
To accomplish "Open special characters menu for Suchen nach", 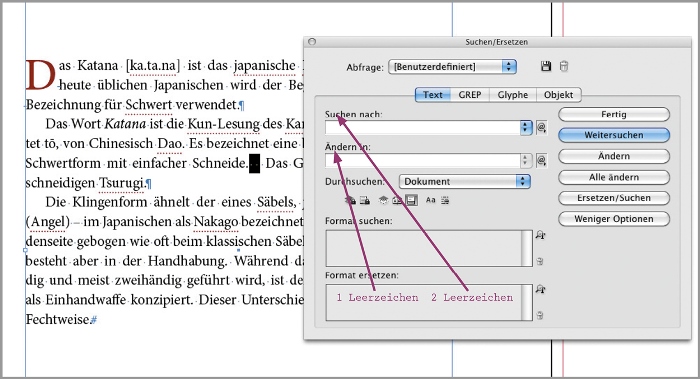I will pyautogui.click(x=542, y=128).
